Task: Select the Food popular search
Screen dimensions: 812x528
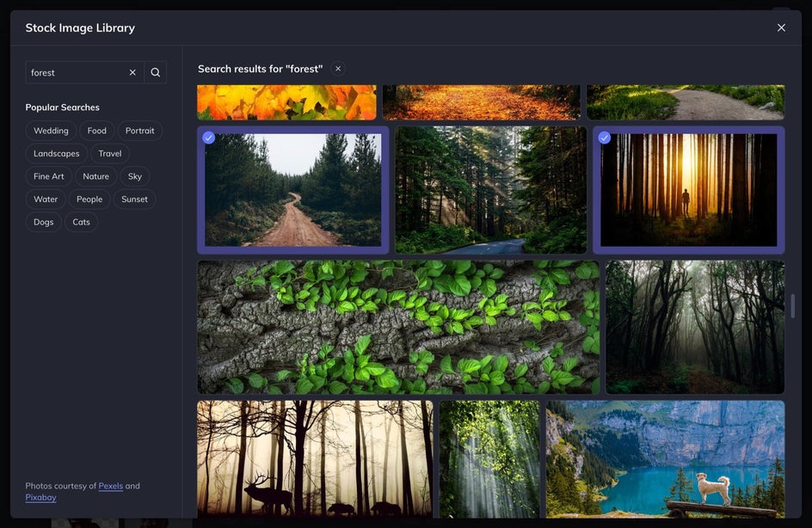Action: click(x=97, y=131)
